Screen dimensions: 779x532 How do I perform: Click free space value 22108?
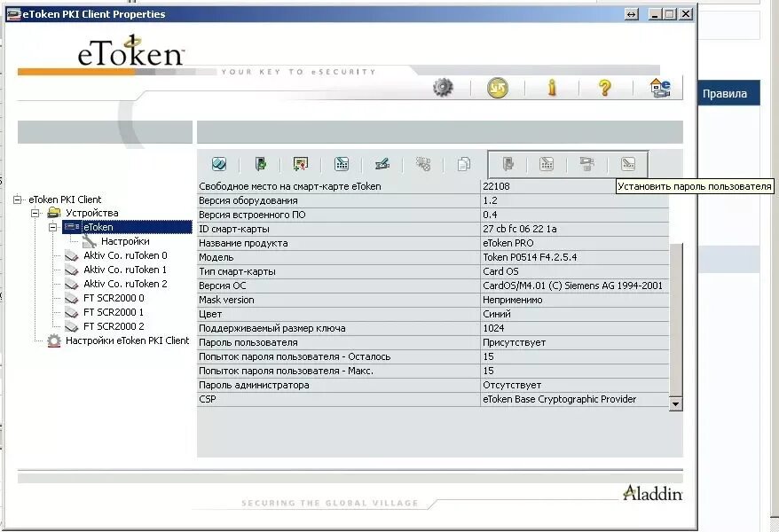click(496, 186)
